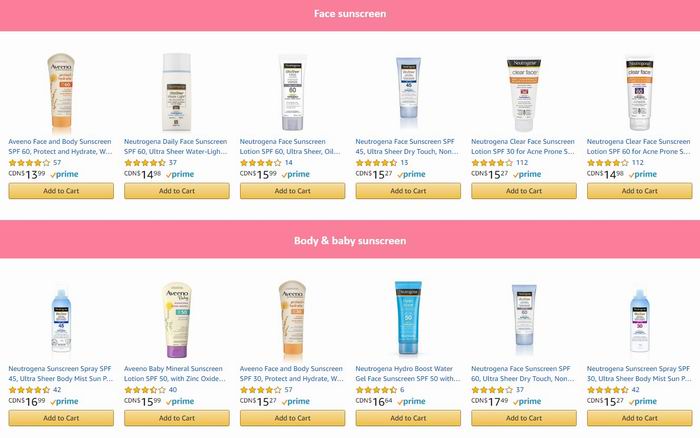Screen dimensions: 700x438
Task: Click the Body & baby sunscreen banner
Action: pos(350,241)
